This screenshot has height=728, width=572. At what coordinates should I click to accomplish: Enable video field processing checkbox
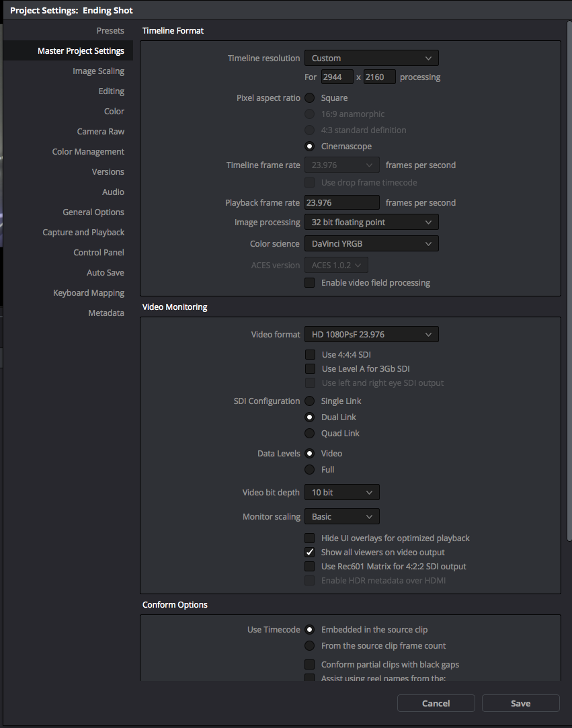(310, 283)
